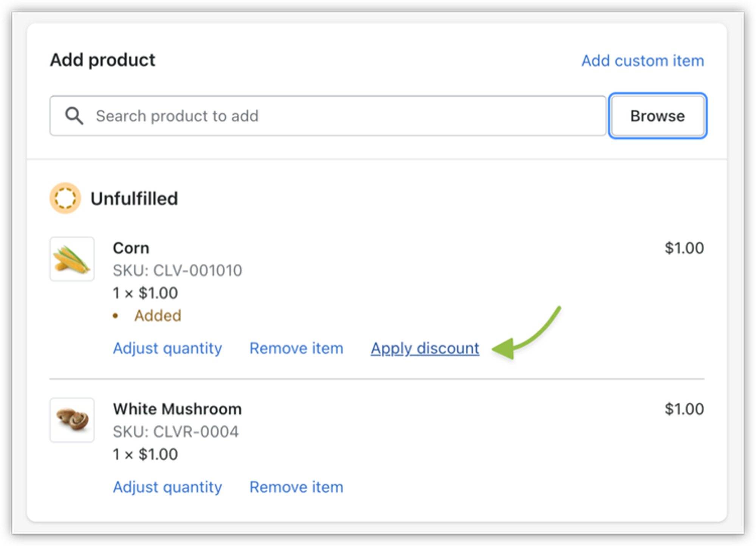Adjust quantity for White Mushroom

[x=167, y=487]
